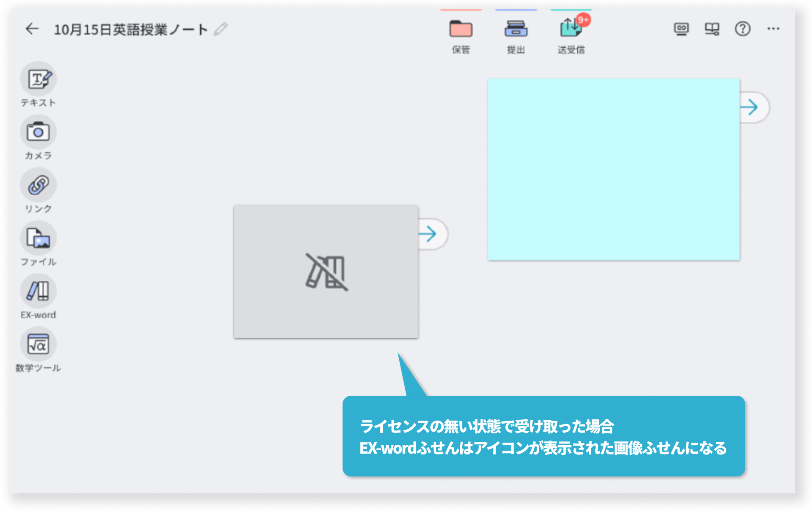Open the 提出 submission box
Screen dimensions: 812x520
click(516, 36)
